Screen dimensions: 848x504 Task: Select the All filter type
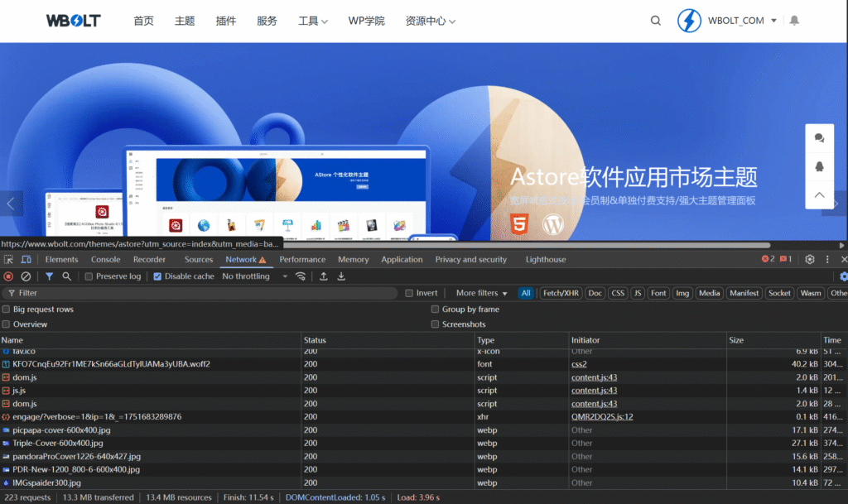[x=526, y=293]
